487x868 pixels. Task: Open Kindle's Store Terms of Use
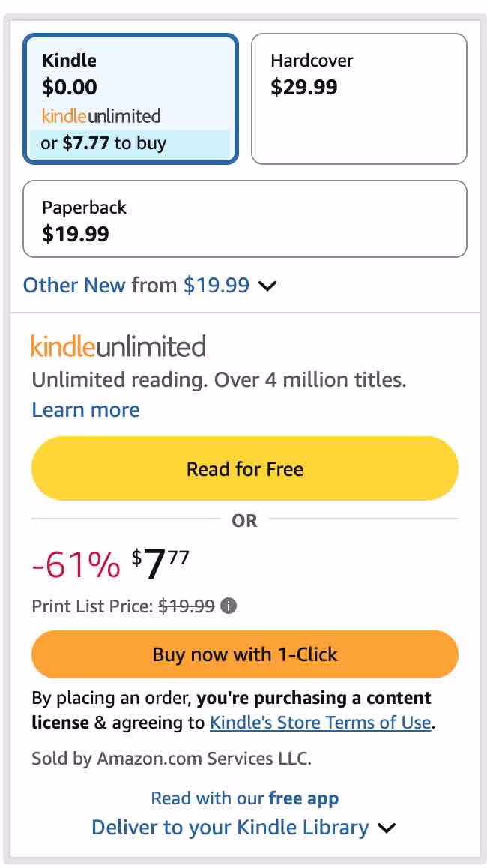[321, 723]
